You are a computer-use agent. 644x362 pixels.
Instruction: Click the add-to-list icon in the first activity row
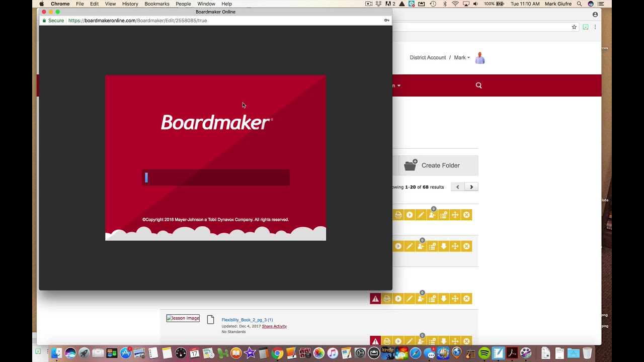[x=444, y=215]
